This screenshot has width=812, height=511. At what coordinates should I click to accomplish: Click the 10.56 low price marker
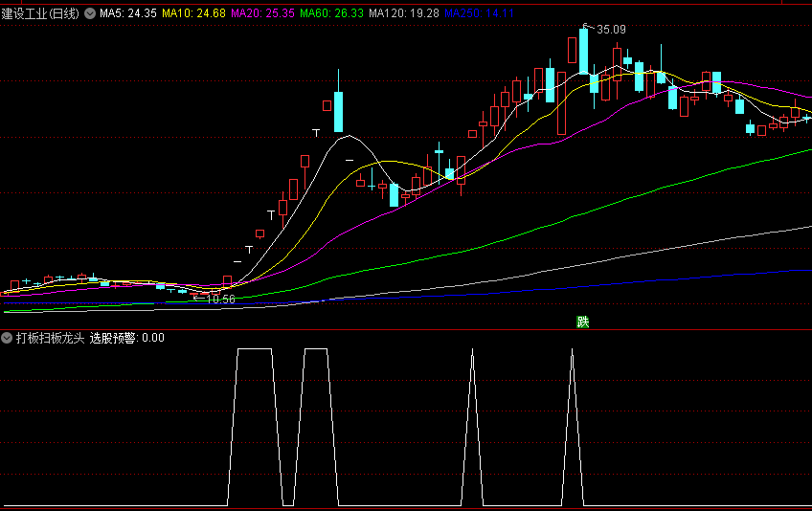pos(220,300)
